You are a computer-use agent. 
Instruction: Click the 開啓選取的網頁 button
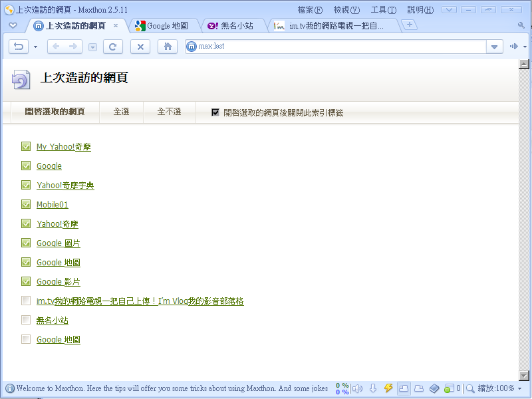pyautogui.click(x=55, y=112)
